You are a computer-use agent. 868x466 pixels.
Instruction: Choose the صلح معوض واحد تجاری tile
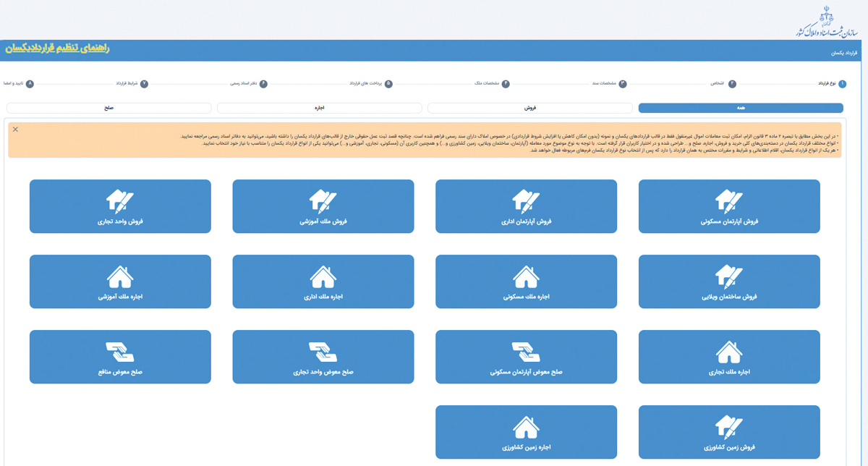323,357
